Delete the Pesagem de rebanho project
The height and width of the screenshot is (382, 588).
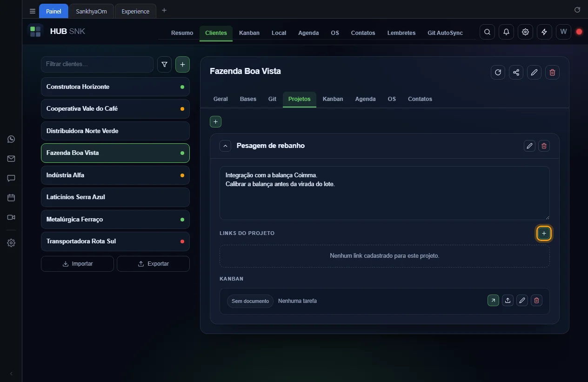544,146
